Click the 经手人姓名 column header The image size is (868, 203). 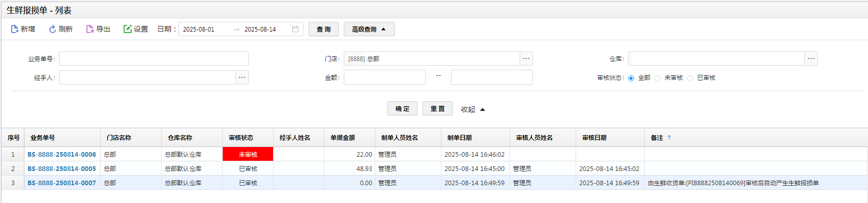coord(299,138)
